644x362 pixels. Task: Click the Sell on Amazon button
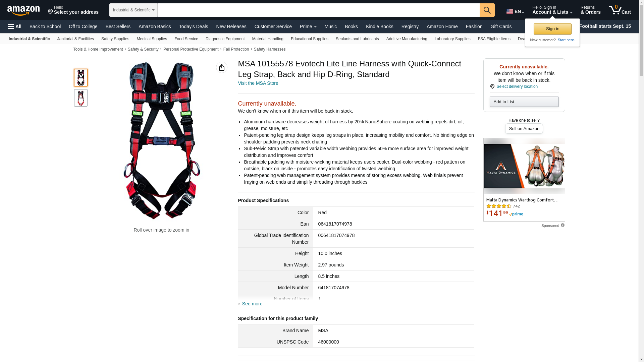(x=524, y=129)
